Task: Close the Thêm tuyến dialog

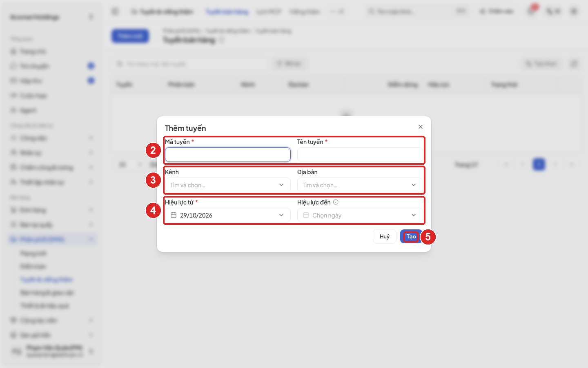Action: [x=421, y=127]
